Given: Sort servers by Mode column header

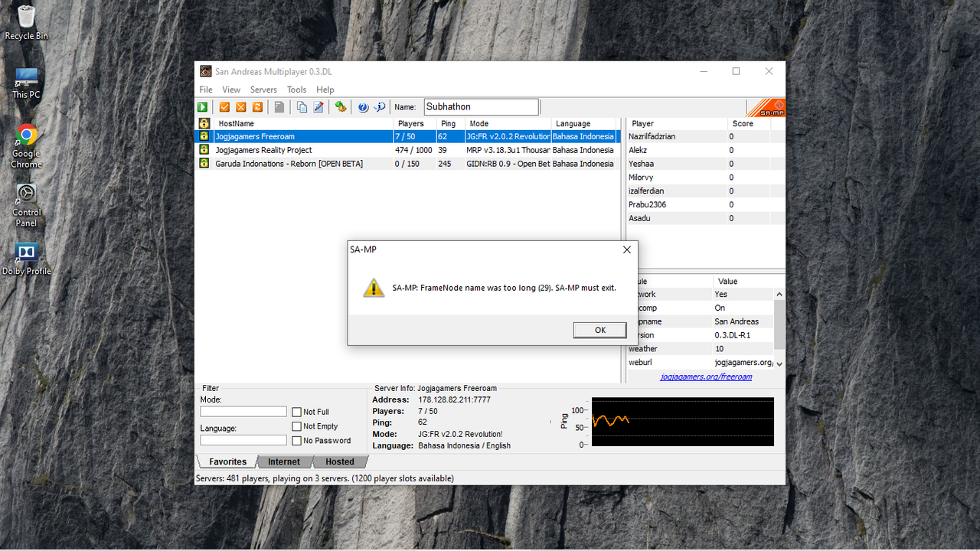Looking at the screenshot, I should click(508, 123).
